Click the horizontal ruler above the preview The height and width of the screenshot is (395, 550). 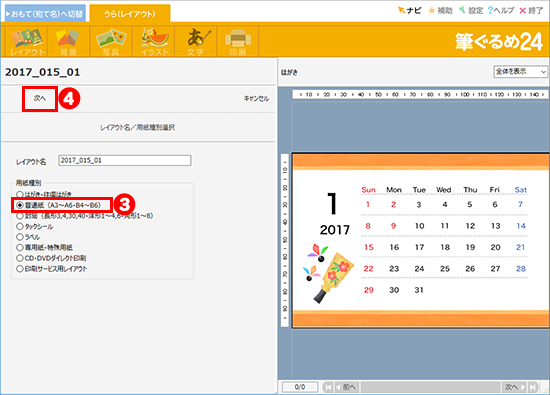[421, 94]
